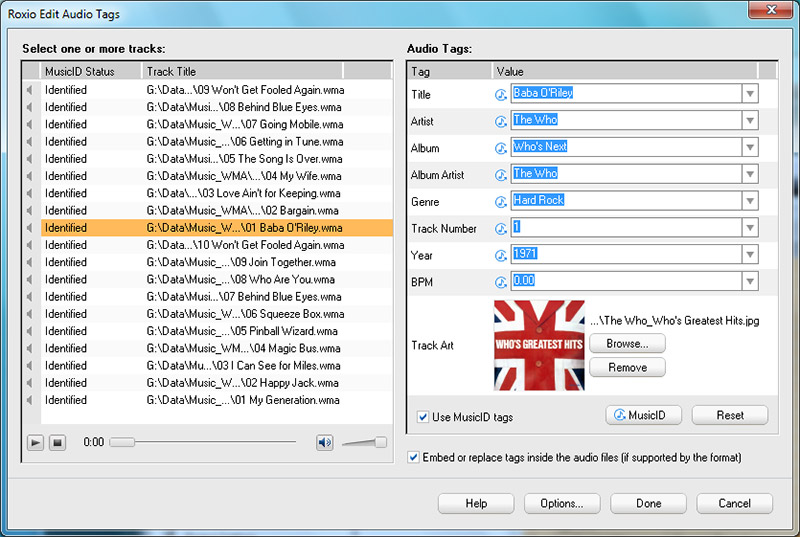Viewport: 800px width, 537px height.
Task: Open the Genre value dropdown
Action: click(750, 200)
